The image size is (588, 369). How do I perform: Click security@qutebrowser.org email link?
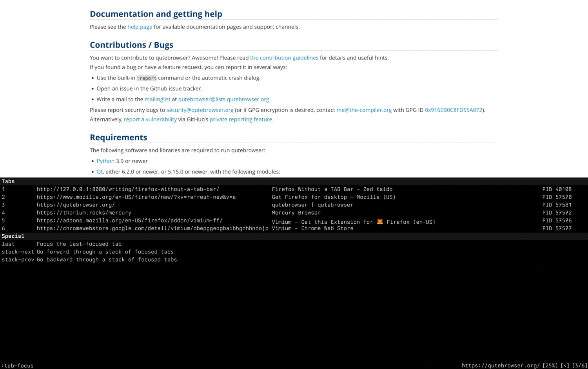click(200, 110)
